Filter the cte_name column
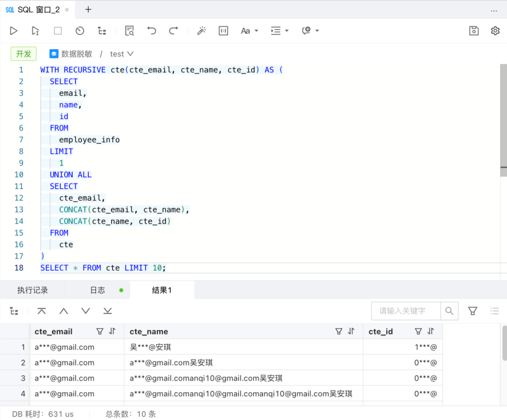 (338, 331)
